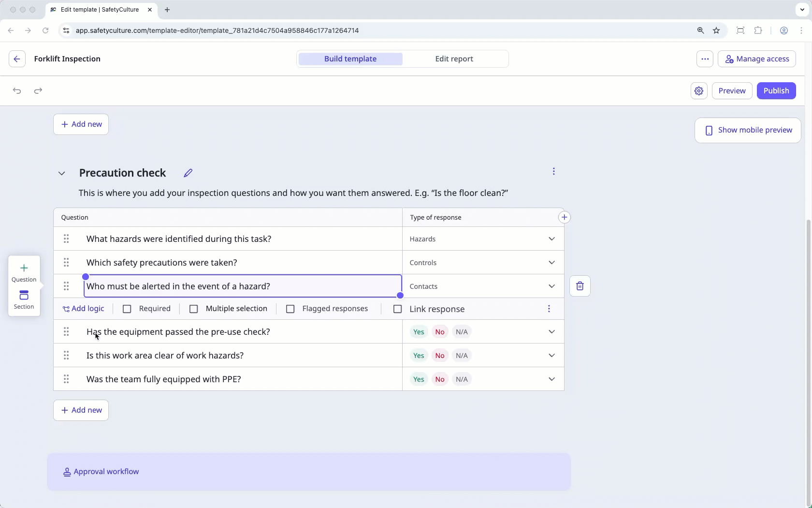812x508 pixels.
Task: Tick the Multiple selection checkbox
Action: pyautogui.click(x=194, y=309)
